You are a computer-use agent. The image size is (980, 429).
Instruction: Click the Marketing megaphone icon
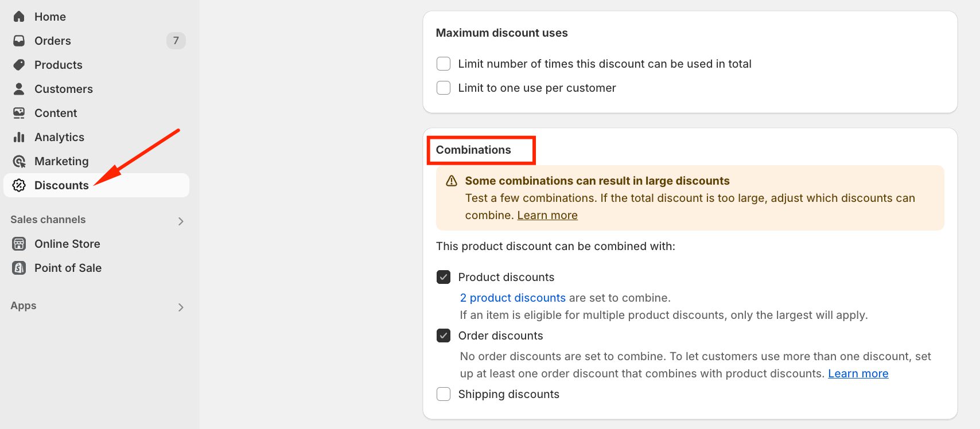(19, 161)
